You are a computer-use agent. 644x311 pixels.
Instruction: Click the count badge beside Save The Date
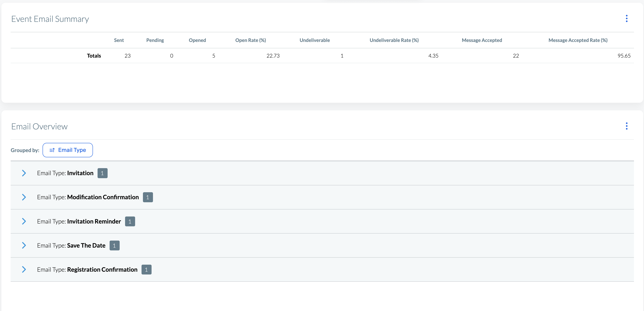pos(114,246)
